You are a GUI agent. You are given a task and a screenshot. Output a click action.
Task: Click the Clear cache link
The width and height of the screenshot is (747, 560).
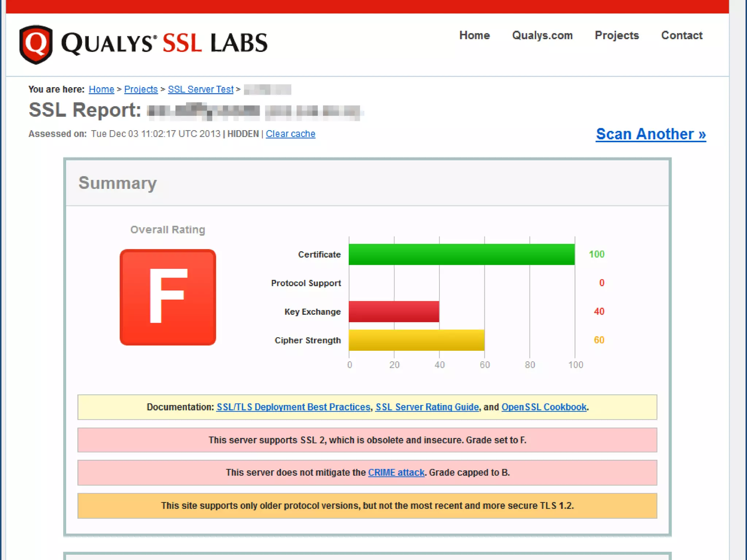[x=290, y=134]
